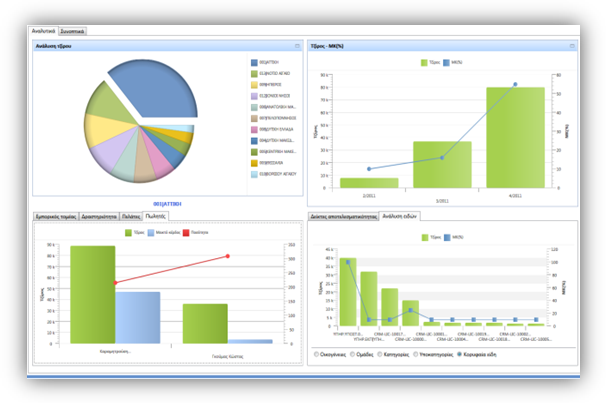
Task: Click ΜΚ(%) legend icon in Ανάλυση ειδών chart
Action: (447, 237)
